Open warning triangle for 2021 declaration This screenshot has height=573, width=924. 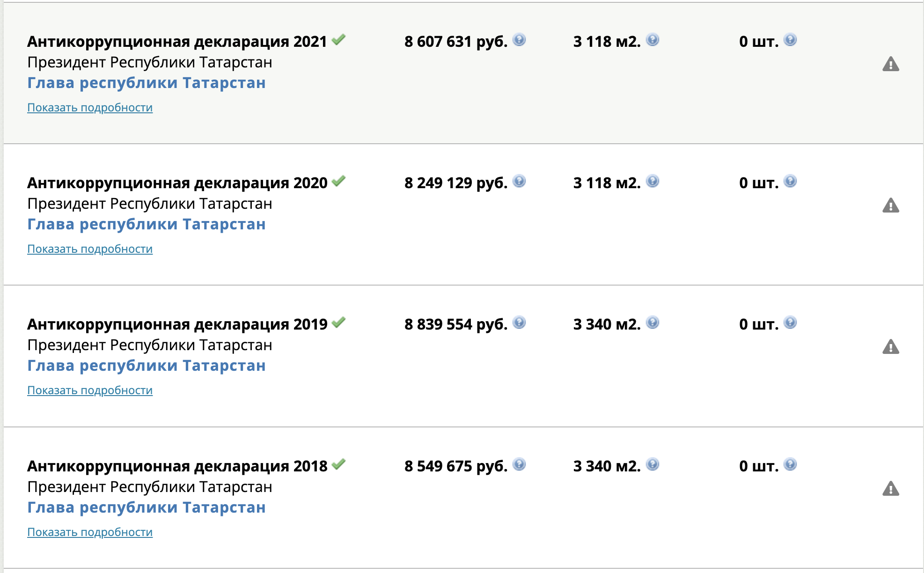[891, 64]
